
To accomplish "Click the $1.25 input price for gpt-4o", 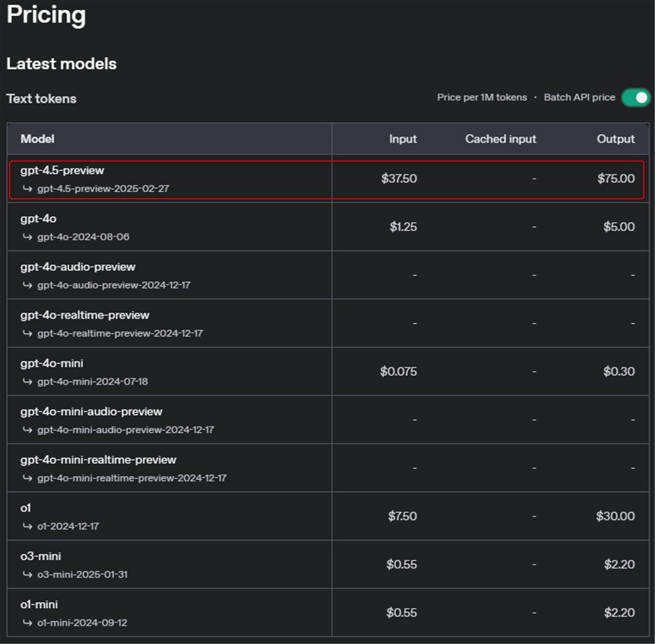I will (403, 227).
